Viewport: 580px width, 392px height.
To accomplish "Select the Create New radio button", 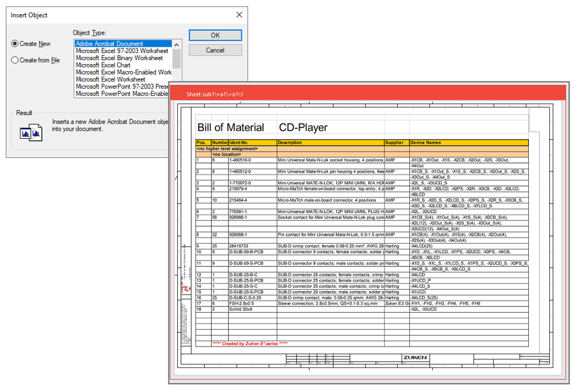I will click(x=15, y=43).
